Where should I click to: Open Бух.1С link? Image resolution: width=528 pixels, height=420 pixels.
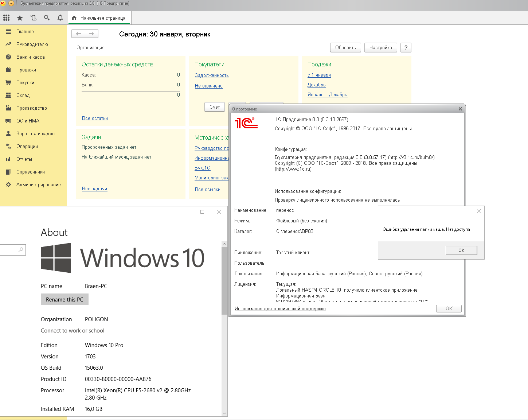pos(202,168)
